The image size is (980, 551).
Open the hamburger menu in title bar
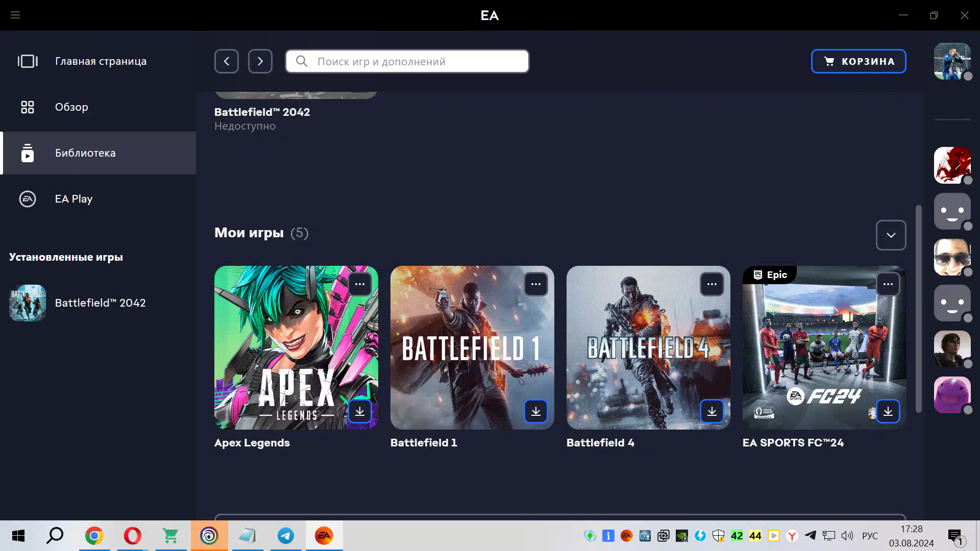(x=15, y=15)
